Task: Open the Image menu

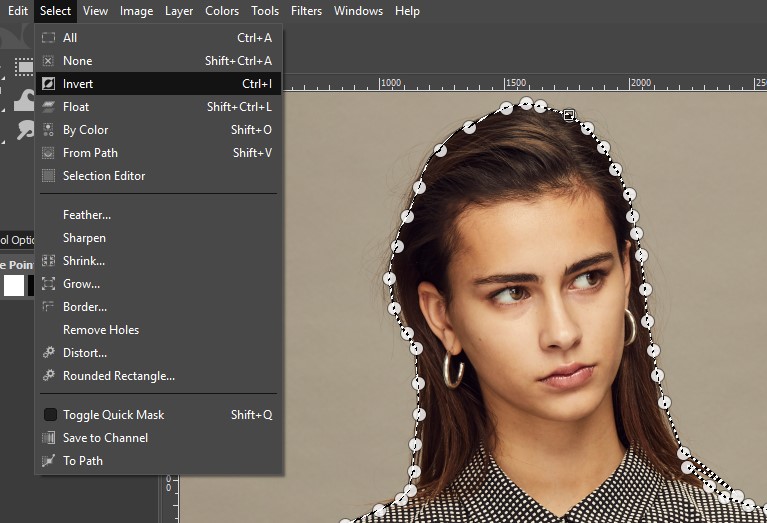Action: 136,11
